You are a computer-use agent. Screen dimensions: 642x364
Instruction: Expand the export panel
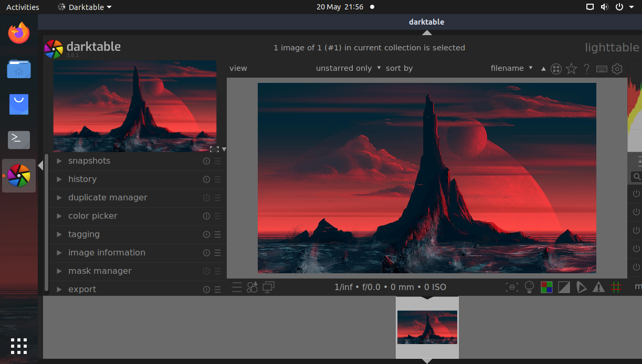coord(82,289)
